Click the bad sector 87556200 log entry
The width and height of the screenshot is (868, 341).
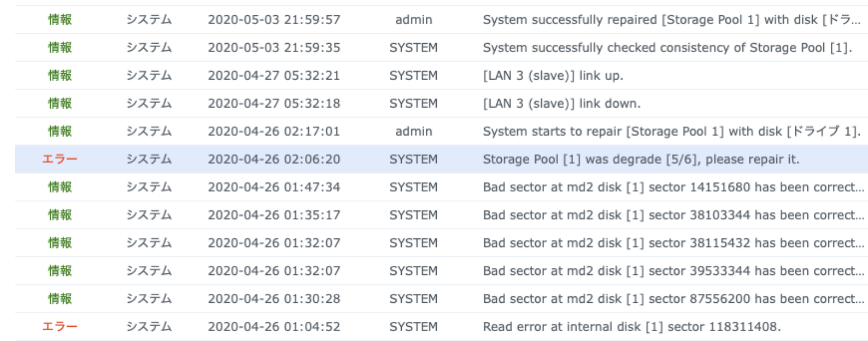coord(673,298)
